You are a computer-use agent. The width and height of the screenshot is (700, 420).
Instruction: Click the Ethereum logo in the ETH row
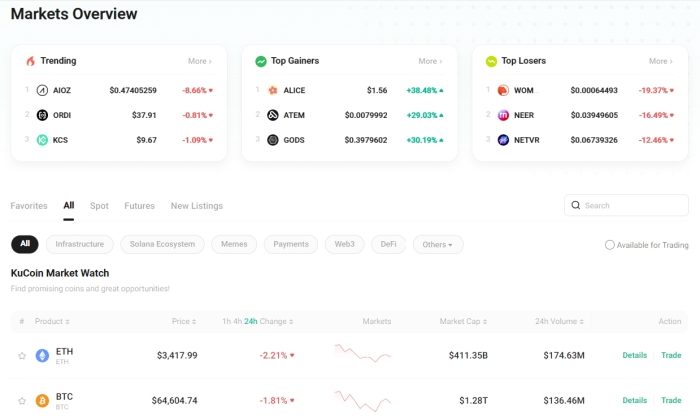(42, 355)
